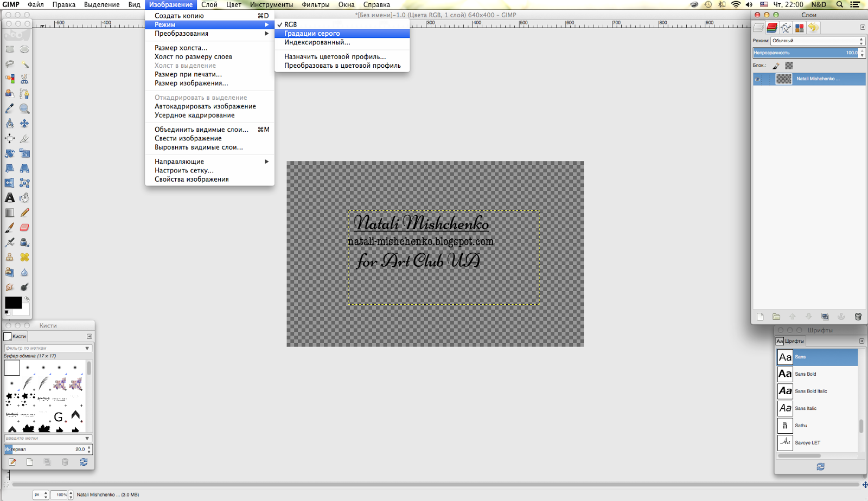Select the Blend gradient tool
868x501 pixels.
click(x=10, y=213)
